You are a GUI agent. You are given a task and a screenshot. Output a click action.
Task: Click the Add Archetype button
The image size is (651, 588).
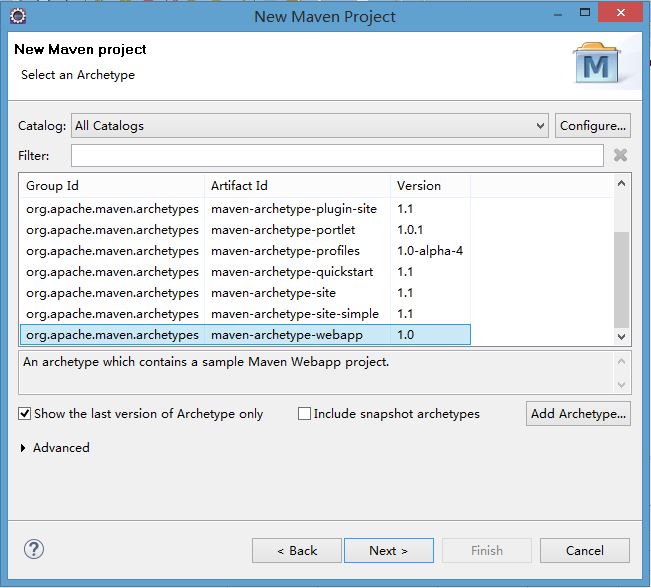pos(578,413)
